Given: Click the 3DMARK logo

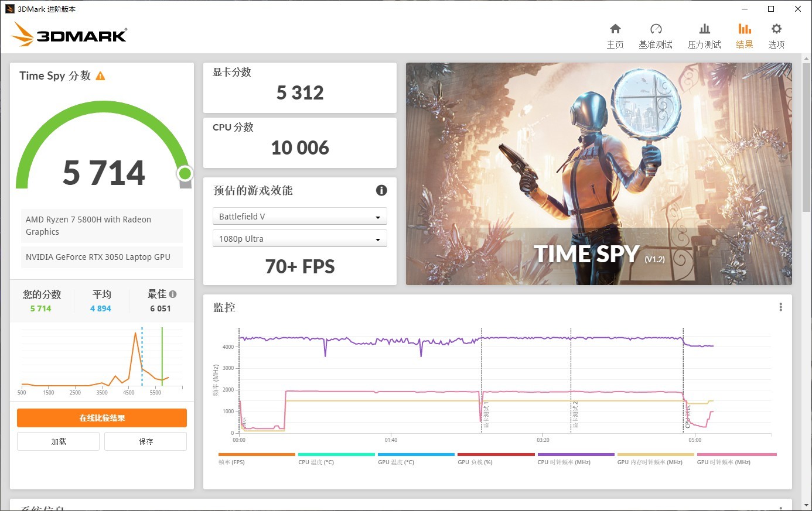Looking at the screenshot, I should point(69,35).
